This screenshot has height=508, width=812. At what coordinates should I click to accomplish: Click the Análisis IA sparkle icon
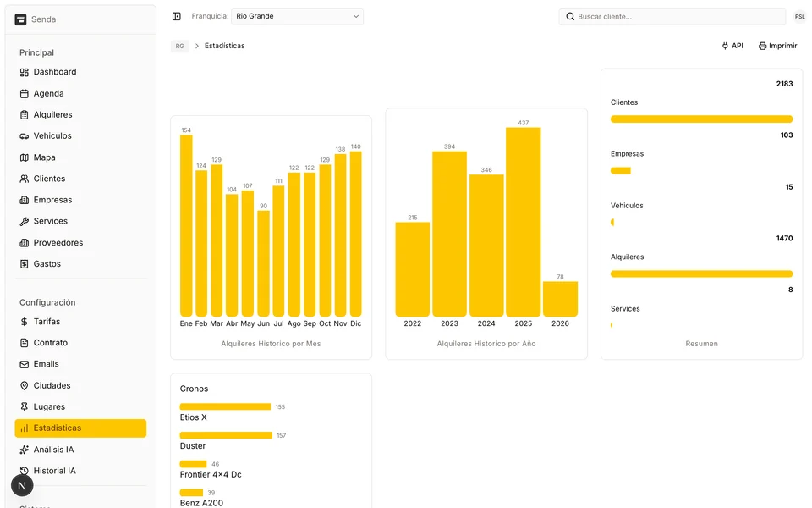(25, 450)
